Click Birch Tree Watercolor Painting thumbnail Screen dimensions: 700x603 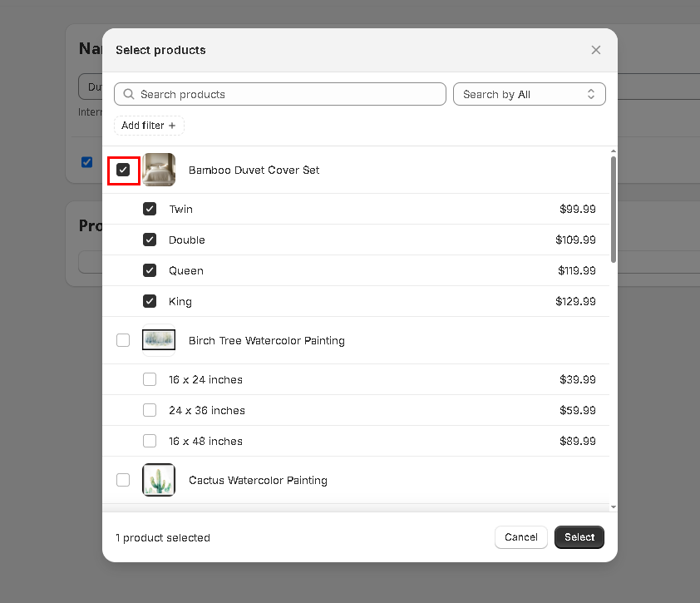click(x=159, y=340)
